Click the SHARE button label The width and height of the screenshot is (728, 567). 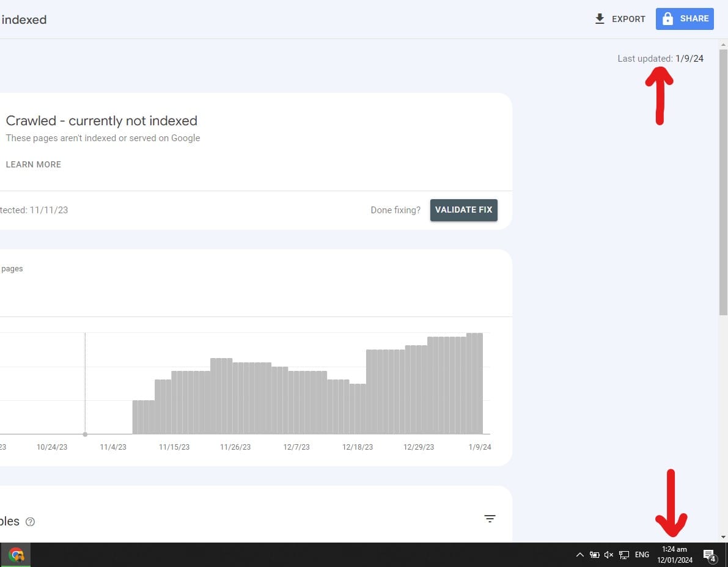694,19
